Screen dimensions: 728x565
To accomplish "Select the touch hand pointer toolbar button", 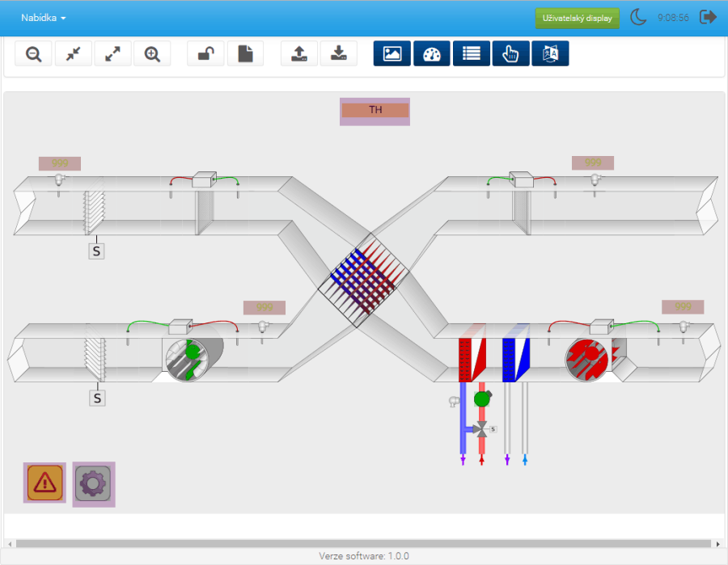I will pos(510,54).
